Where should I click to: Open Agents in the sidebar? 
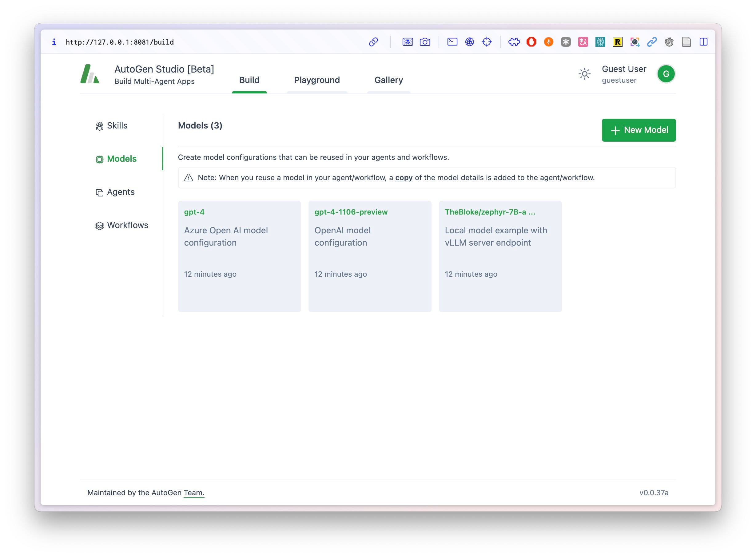coord(115,192)
